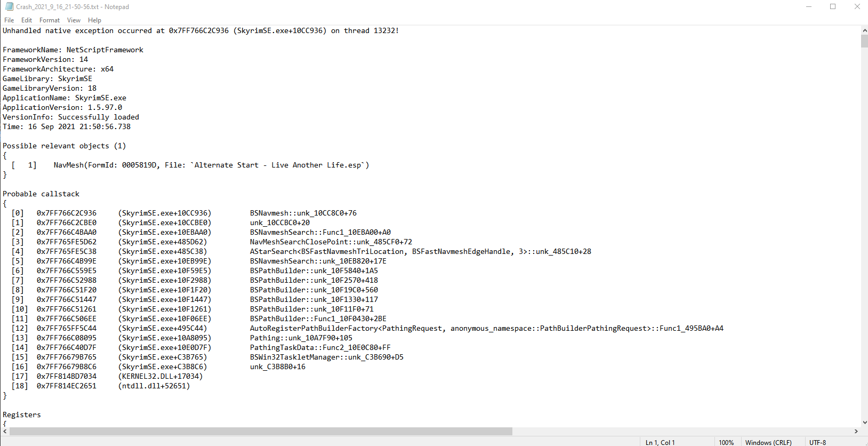
Task: Click 'UTF-8' encoding in status bar
Action: point(817,442)
